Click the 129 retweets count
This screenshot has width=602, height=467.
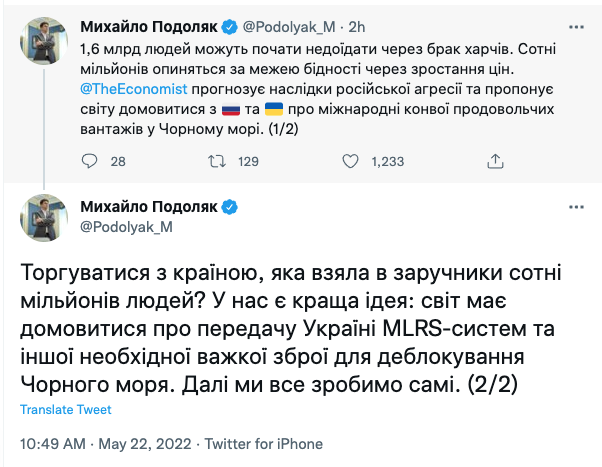pyautogui.click(x=248, y=161)
